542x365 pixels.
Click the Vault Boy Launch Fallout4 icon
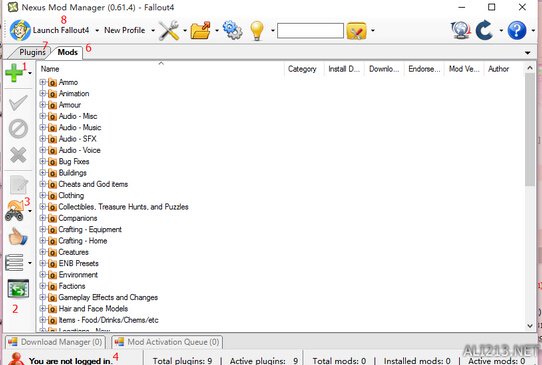[x=20, y=30]
